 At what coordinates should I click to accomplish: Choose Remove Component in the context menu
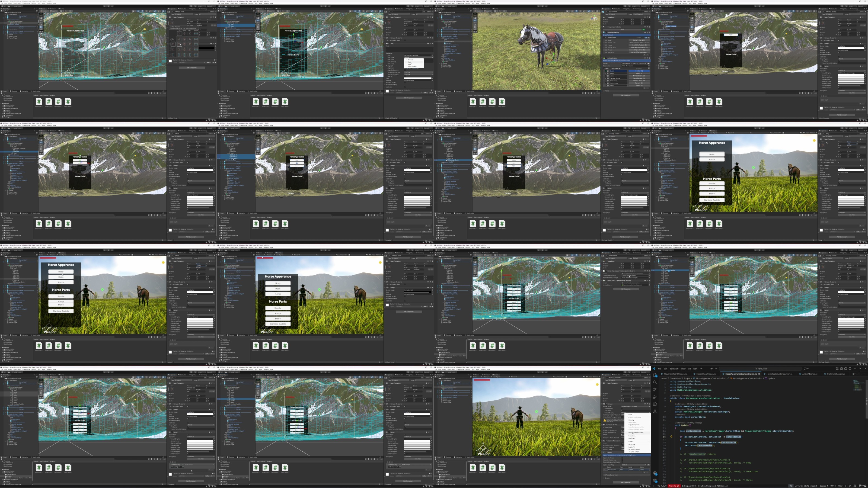click(635, 418)
